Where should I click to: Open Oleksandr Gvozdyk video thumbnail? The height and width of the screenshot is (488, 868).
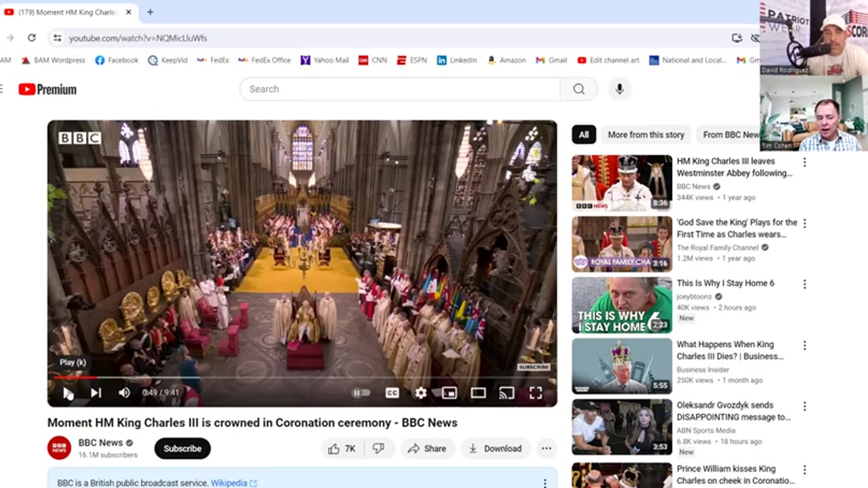[622, 427]
